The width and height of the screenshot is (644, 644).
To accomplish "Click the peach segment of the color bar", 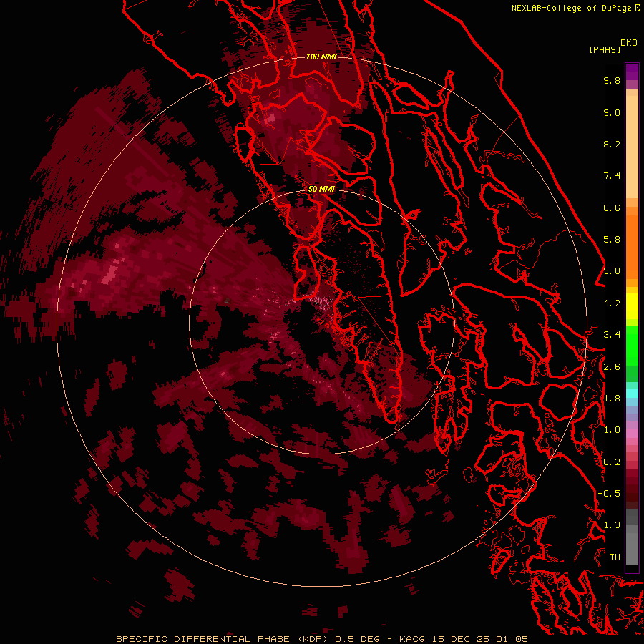I will 632,146.
